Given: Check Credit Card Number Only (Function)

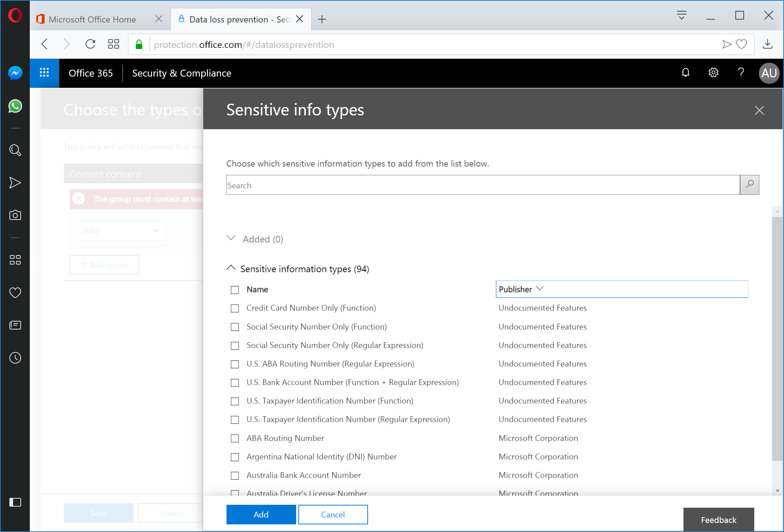Looking at the screenshot, I should [x=235, y=308].
